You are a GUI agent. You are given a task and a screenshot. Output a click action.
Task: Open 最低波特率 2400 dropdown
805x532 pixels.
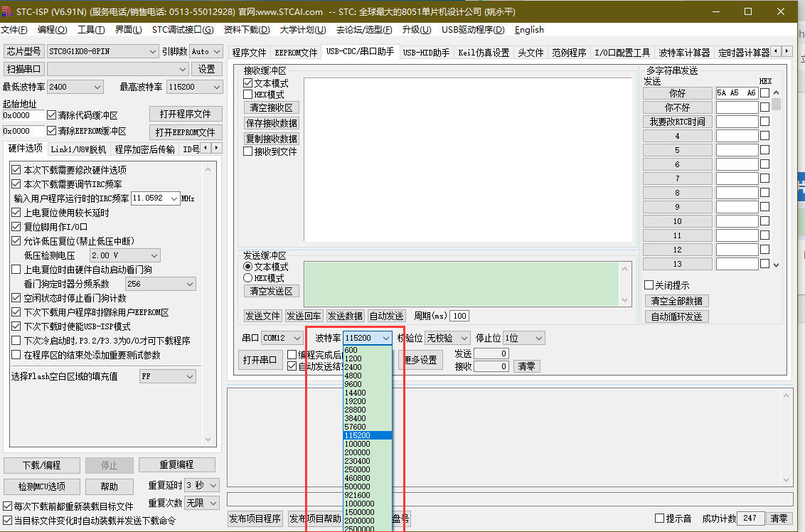click(x=75, y=87)
